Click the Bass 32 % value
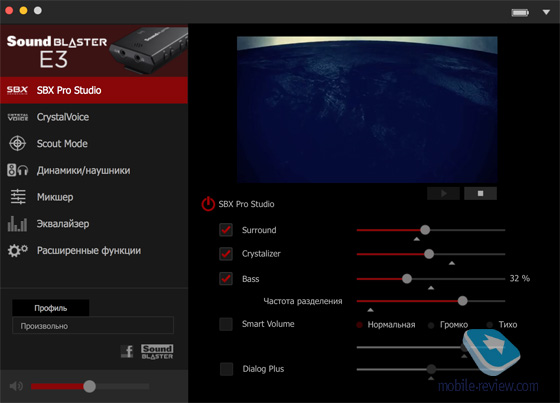 [x=520, y=278]
